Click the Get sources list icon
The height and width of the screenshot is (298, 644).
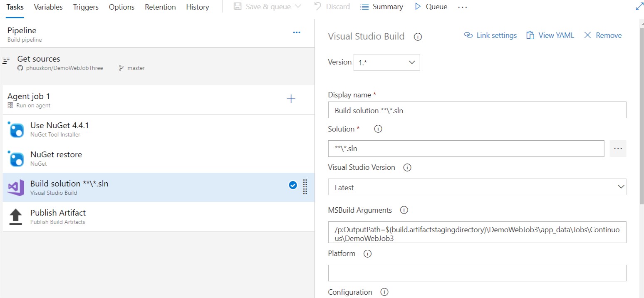[6, 61]
